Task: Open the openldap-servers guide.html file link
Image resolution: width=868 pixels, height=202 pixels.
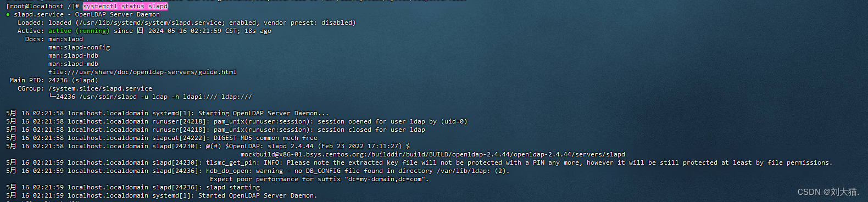Action: [x=142, y=72]
